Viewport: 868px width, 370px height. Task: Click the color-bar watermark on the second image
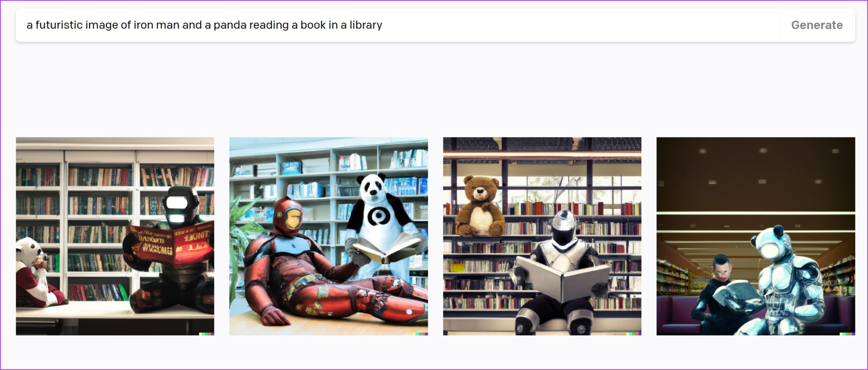(x=420, y=334)
